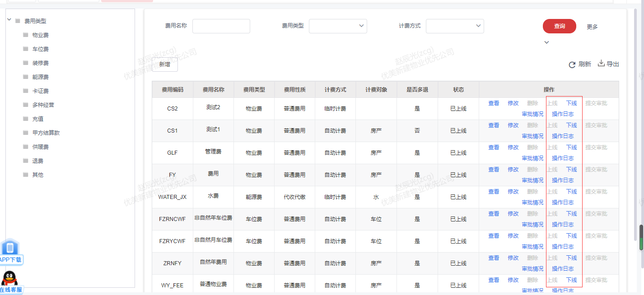This screenshot has height=295, width=644.
Task: Open the 费用类型 filter dropdown
Action: (x=338, y=26)
